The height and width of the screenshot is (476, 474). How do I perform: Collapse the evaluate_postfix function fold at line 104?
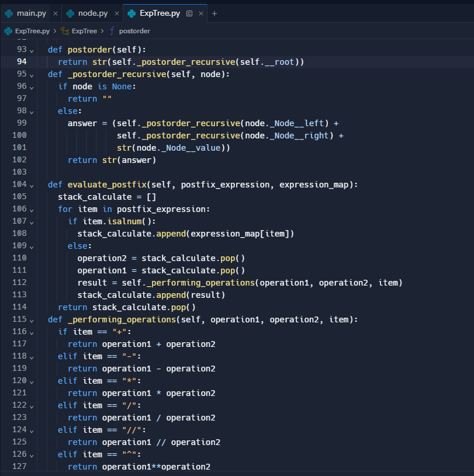pyautogui.click(x=30, y=184)
